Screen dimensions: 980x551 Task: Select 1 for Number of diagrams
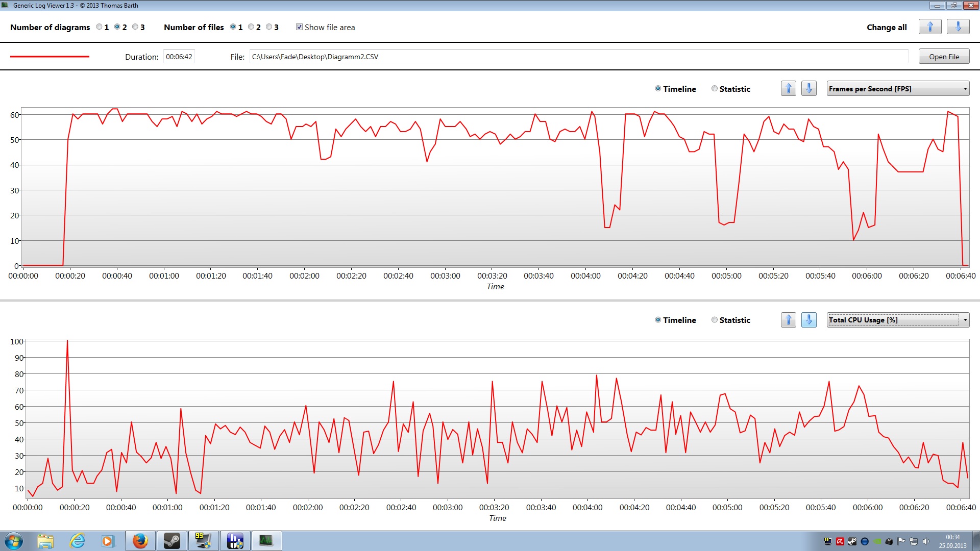(x=99, y=27)
